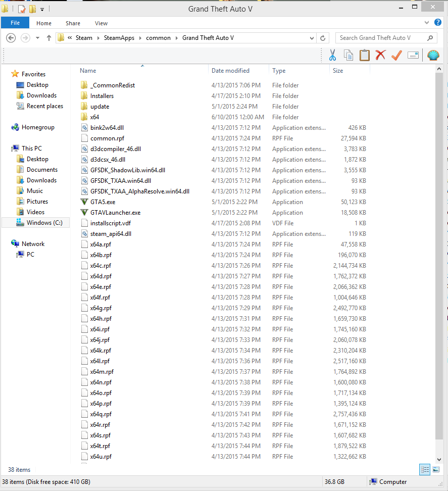Viewport: 448px width, 491px height.
Task: Switch to Large icons view in status bar
Action: tap(436, 469)
